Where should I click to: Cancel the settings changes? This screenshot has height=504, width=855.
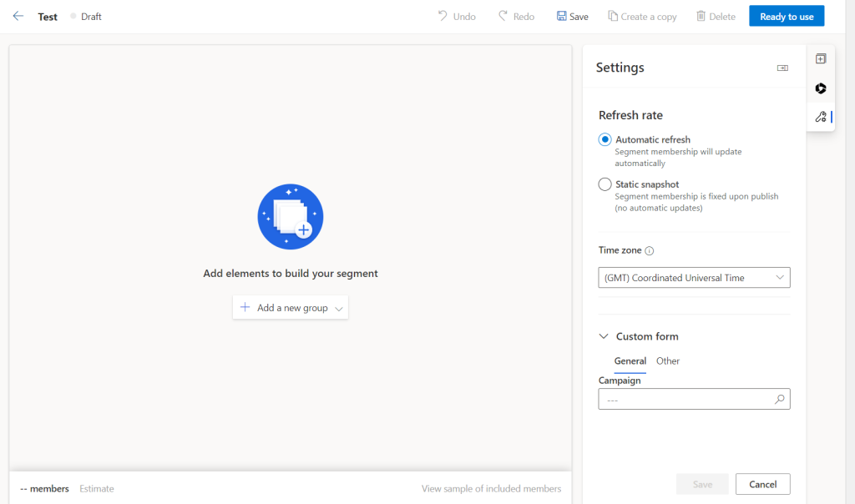pyautogui.click(x=762, y=484)
